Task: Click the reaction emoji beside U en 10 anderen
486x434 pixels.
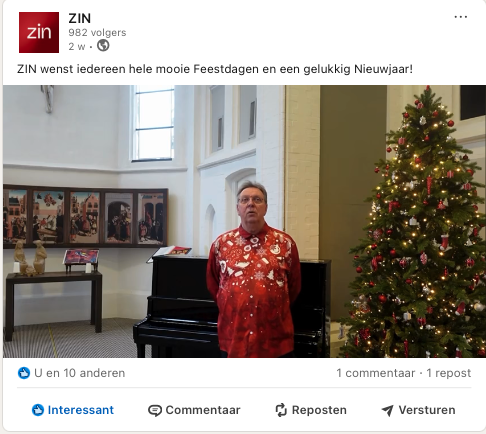Action: [x=24, y=373]
